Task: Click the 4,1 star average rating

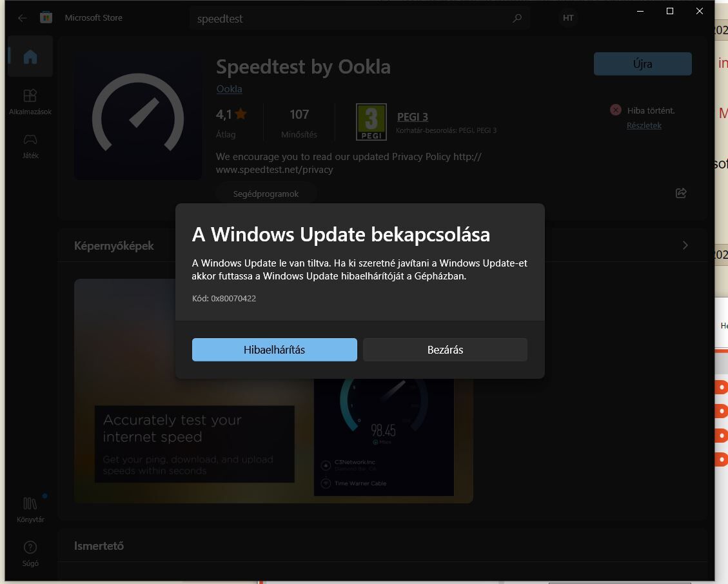Action: pos(231,123)
